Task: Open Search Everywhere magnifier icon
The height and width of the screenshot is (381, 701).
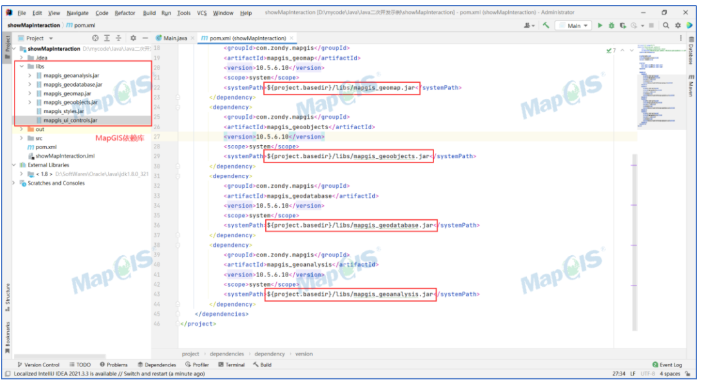Action: (666, 25)
